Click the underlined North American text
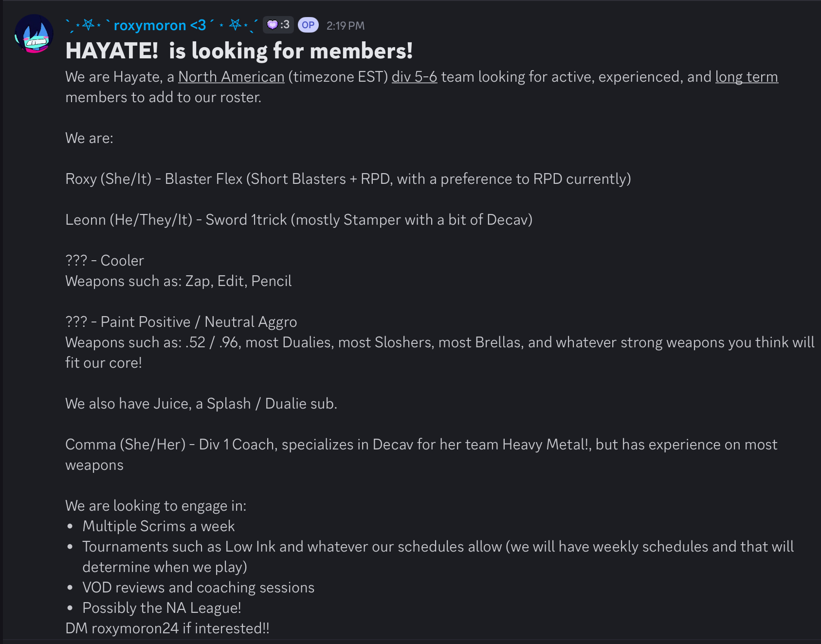 (231, 77)
